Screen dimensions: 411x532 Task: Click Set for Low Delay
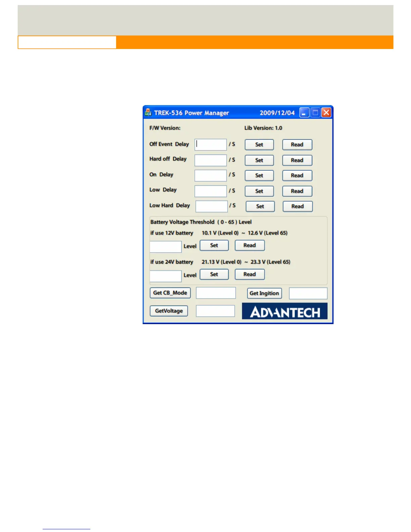click(x=259, y=191)
